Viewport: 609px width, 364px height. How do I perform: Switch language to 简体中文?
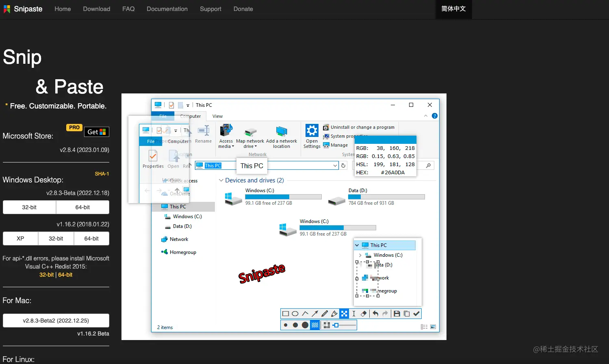pos(454,9)
